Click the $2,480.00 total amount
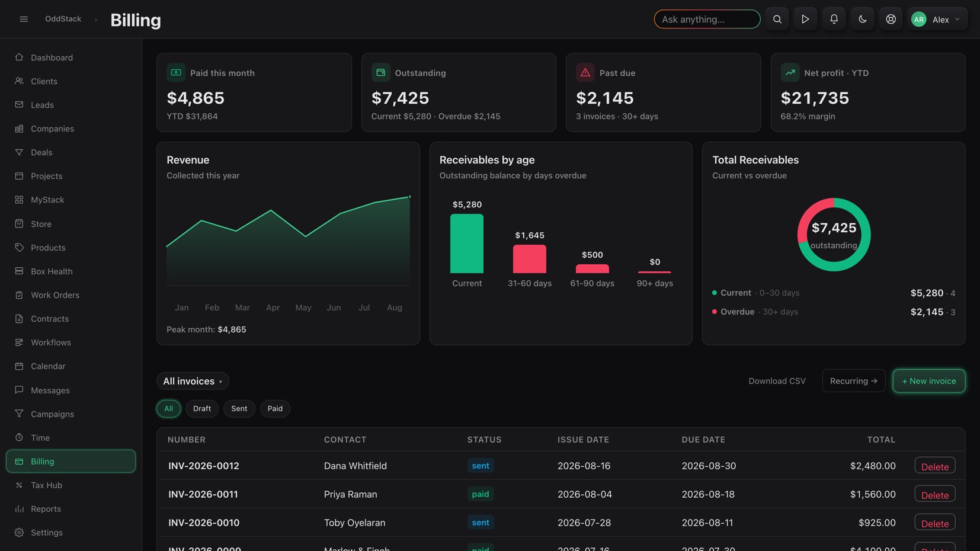980x551 pixels. 873,466
